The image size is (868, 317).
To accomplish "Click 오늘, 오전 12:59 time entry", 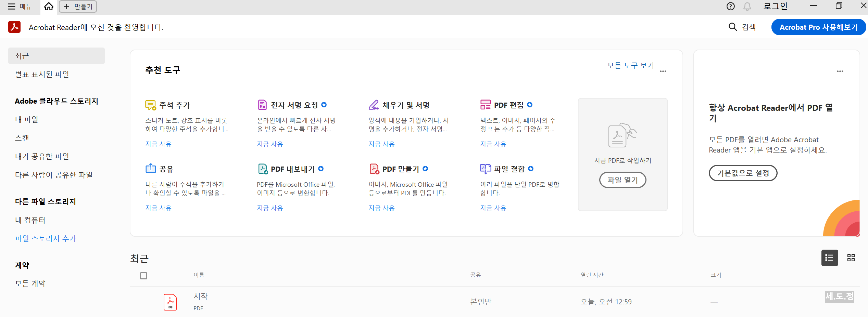I will click(x=606, y=302).
